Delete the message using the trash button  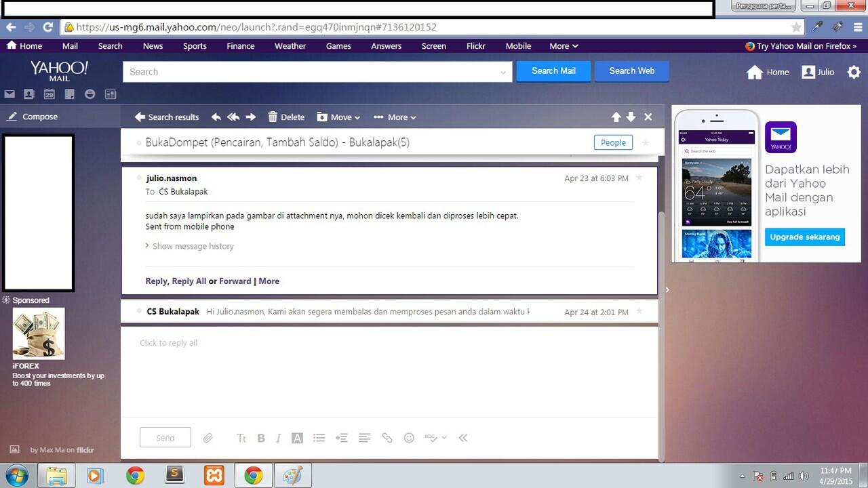click(x=286, y=117)
